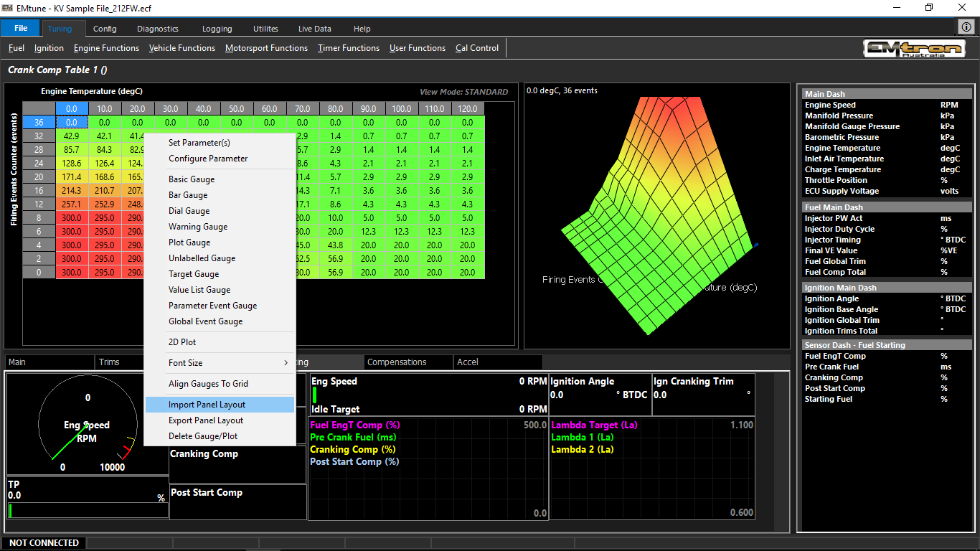
Task: Add a Plot Gauge
Action: 220,242
